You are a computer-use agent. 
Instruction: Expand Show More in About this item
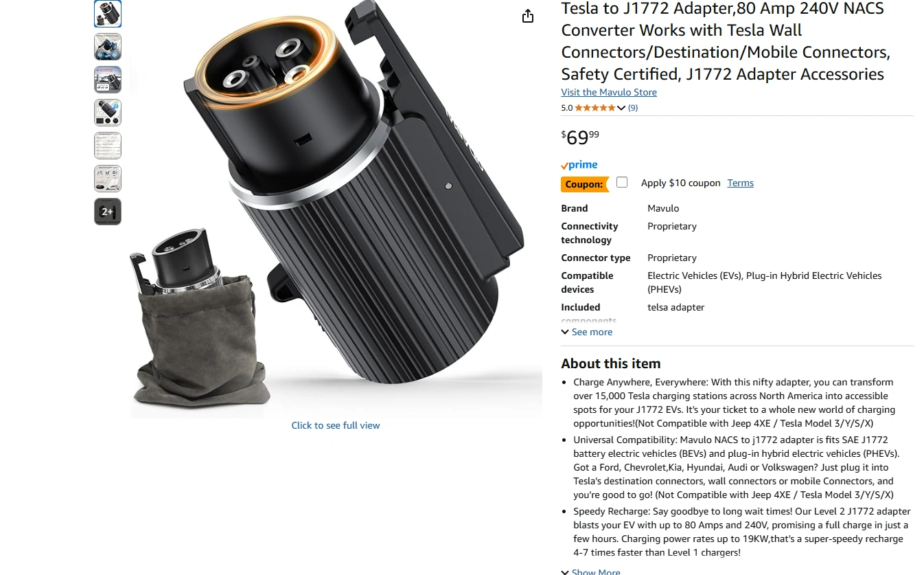point(590,571)
